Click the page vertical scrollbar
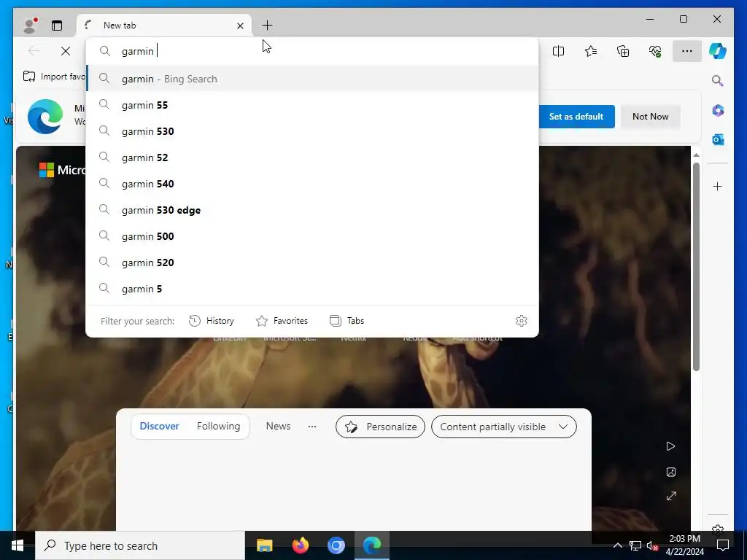Screen dimensions: 747x560 pos(696,267)
